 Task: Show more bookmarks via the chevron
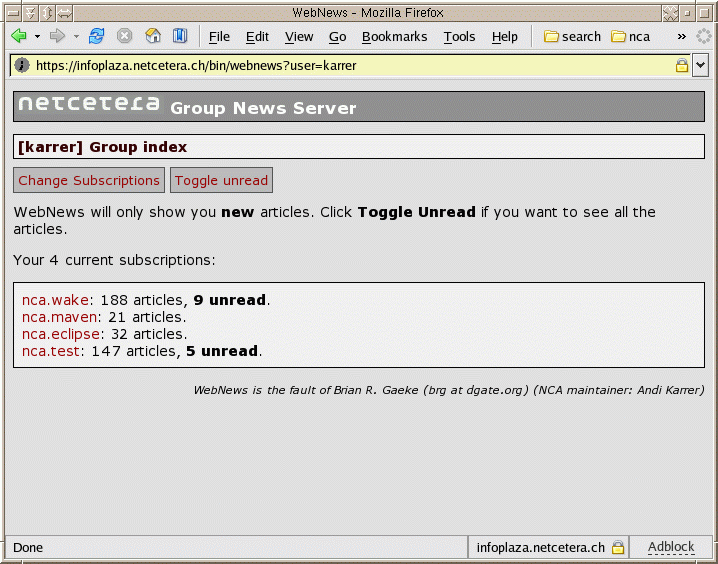pos(682,37)
